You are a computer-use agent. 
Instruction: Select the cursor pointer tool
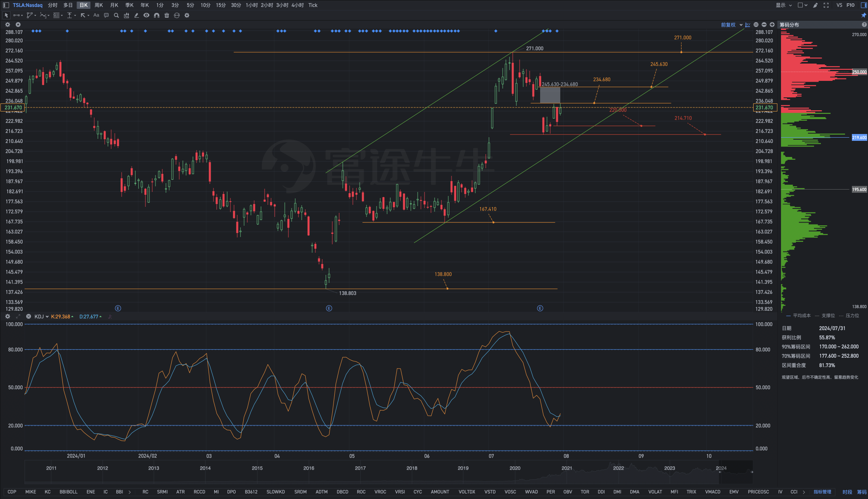click(x=6, y=15)
